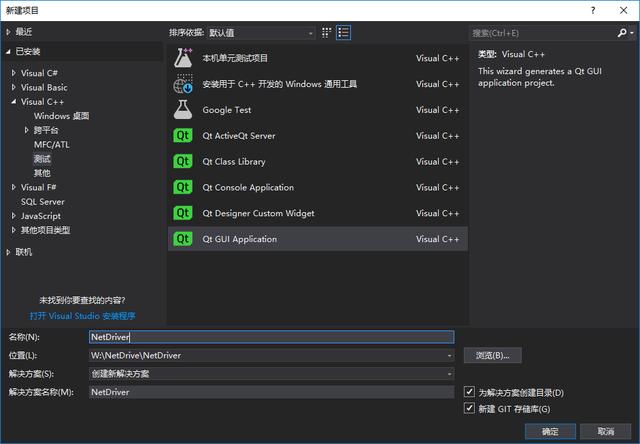640x444 pixels.
Task: Click the native unit test project flask icon
Action: tap(183, 58)
